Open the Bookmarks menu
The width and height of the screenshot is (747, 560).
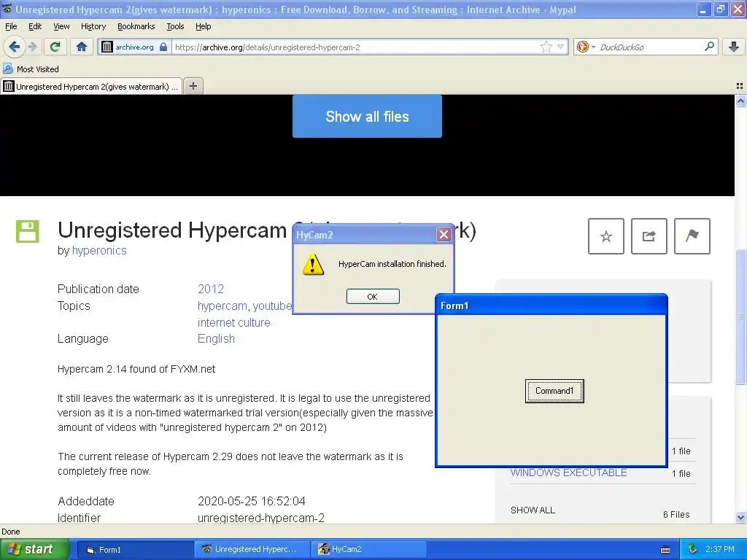[x=136, y=26]
